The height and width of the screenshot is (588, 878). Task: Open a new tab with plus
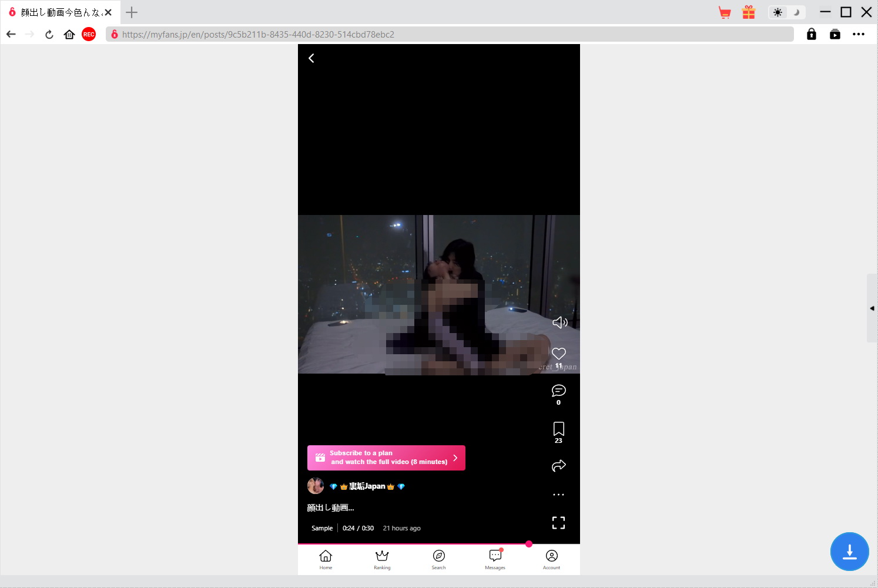click(x=132, y=12)
